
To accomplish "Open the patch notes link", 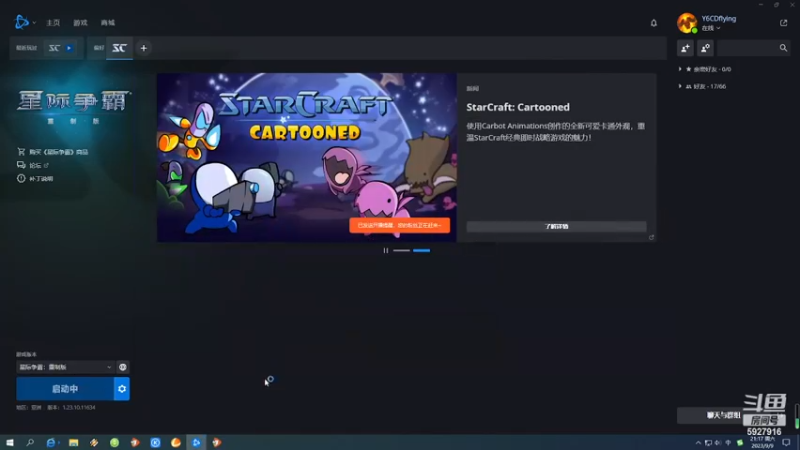I will coord(35,179).
